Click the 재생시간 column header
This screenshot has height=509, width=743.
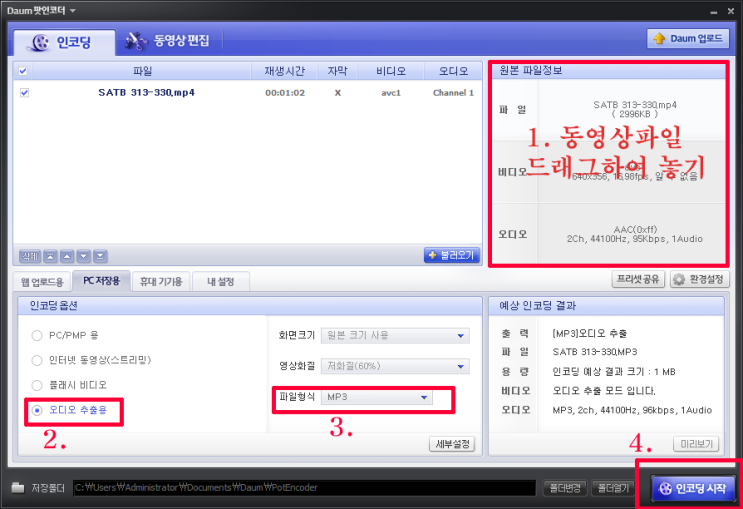point(284,71)
